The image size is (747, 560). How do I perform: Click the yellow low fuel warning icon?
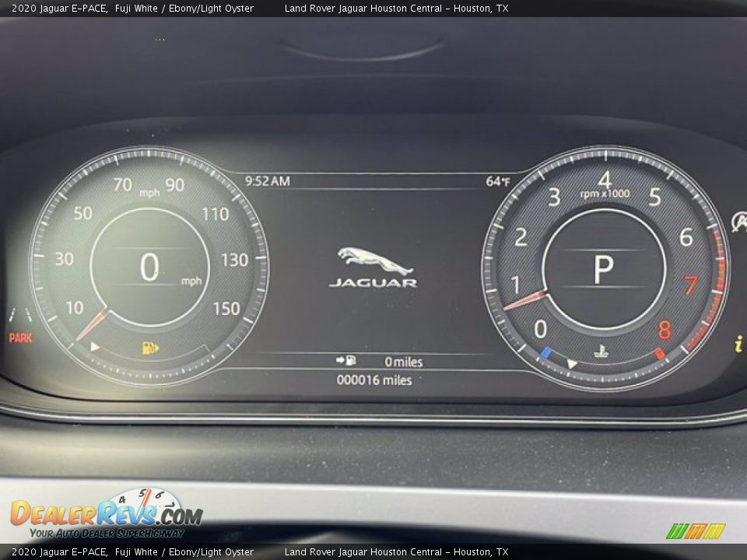[150, 348]
